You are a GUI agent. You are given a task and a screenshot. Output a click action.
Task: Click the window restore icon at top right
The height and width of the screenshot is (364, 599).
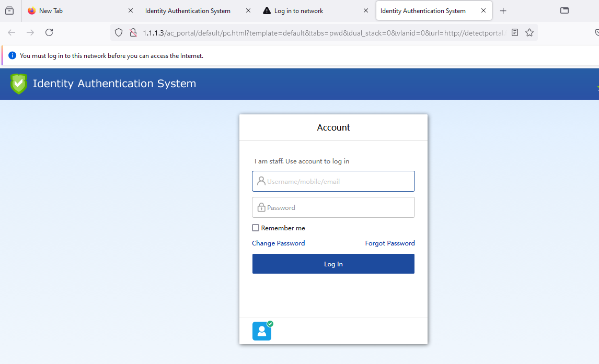(x=565, y=10)
